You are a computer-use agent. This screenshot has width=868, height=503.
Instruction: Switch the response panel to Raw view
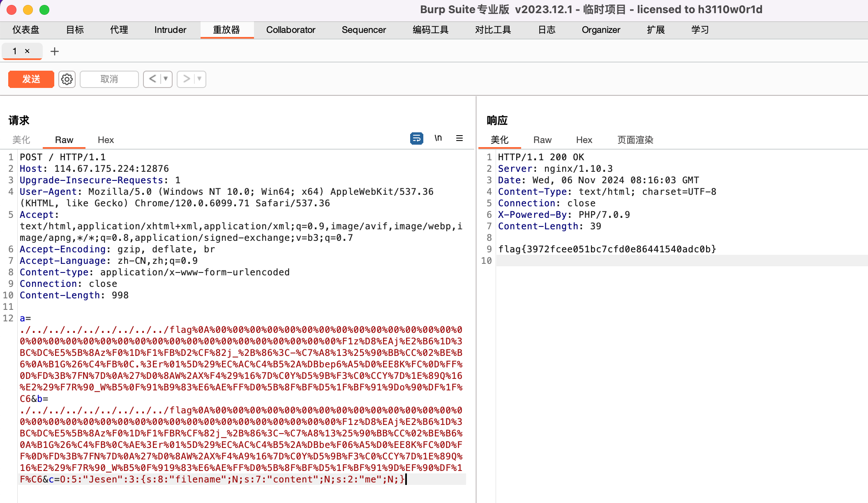[542, 140]
